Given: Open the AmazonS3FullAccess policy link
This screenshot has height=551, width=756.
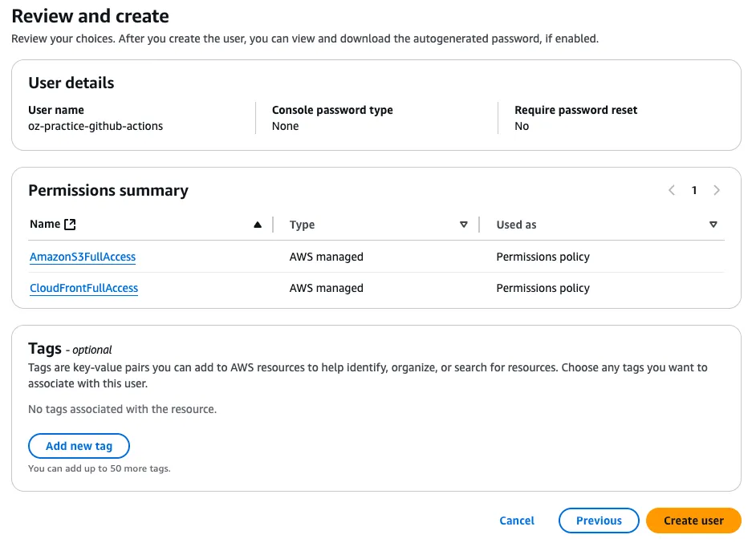Looking at the screenshot, I should (x=83, y=257).
